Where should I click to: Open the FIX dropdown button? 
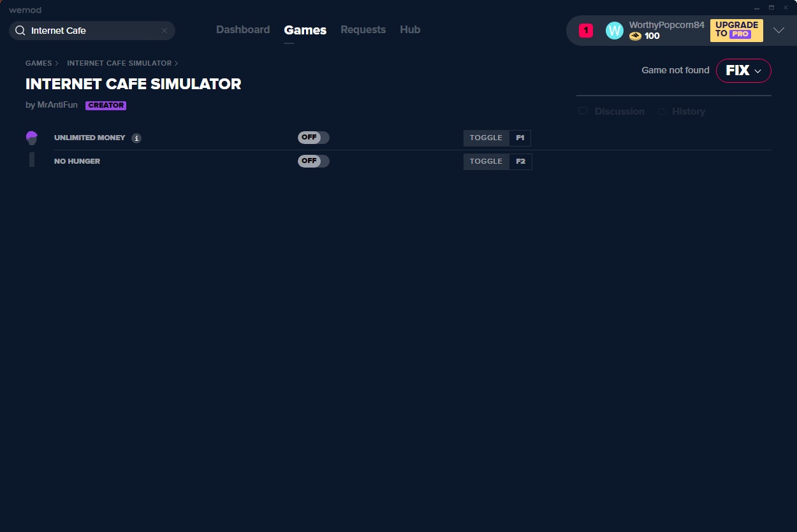(743, 71)
